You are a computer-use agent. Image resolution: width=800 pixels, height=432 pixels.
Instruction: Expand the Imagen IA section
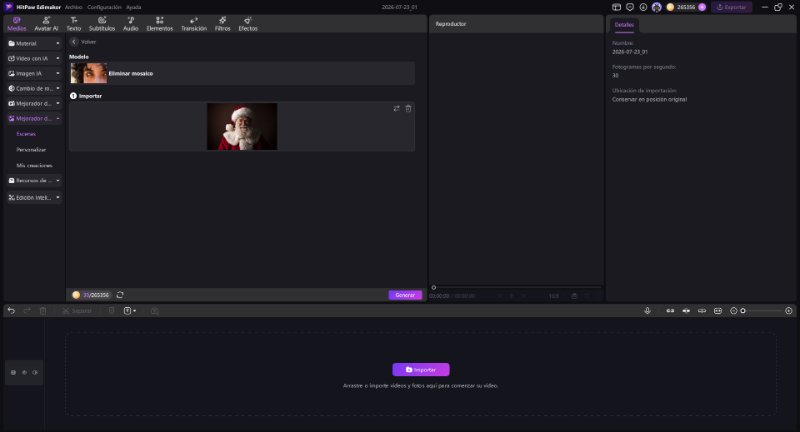(x=34, y=73)
